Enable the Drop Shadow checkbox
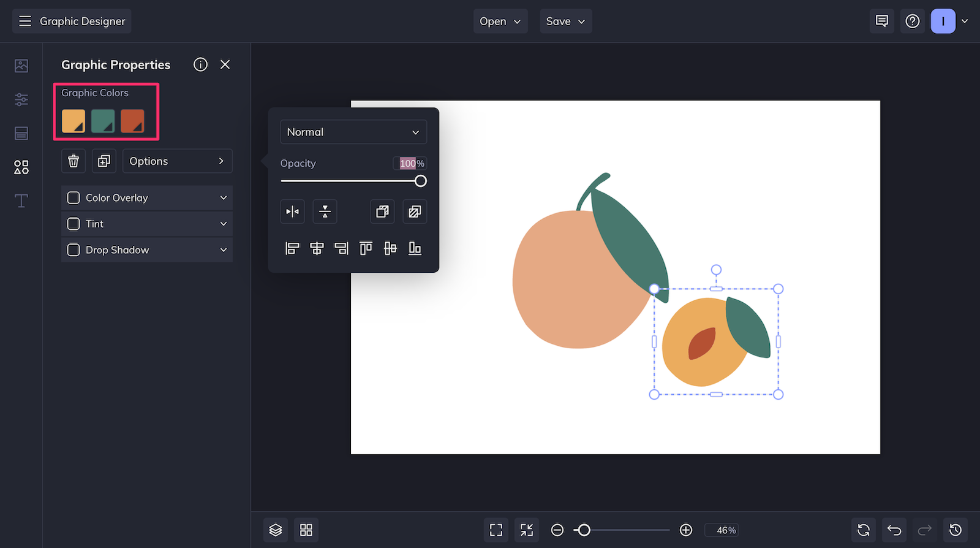The width and height of the screenshot is (980, 548). click(x=73, y=250)
